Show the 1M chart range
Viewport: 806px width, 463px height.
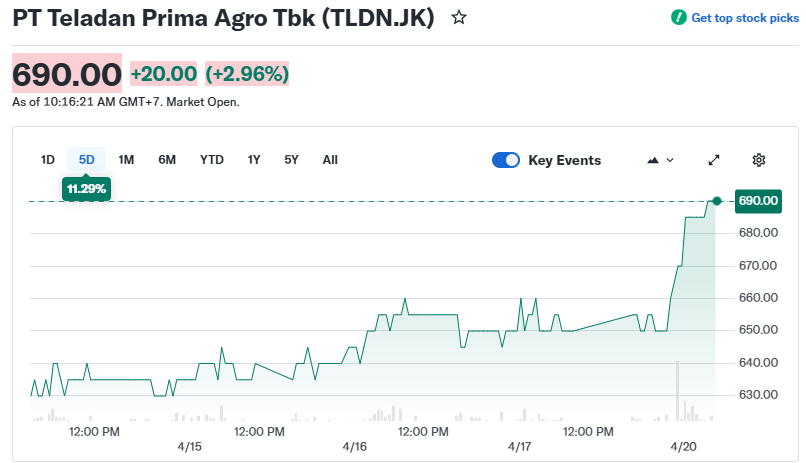click(x=126, y=160)
